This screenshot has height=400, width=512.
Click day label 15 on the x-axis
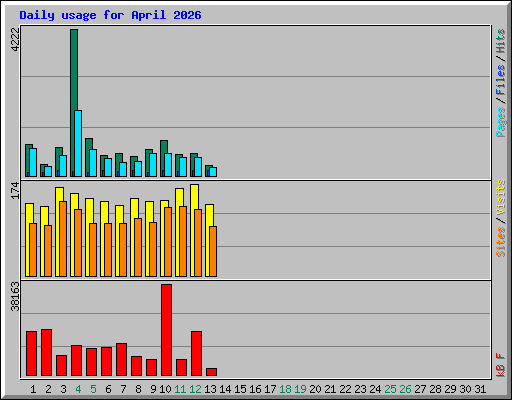pyautogui.click(x=240, y=389)
